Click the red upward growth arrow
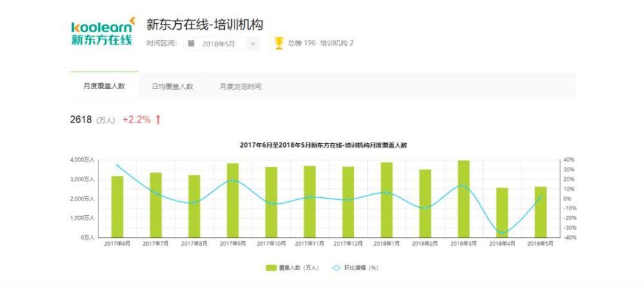 pos(158,120)
